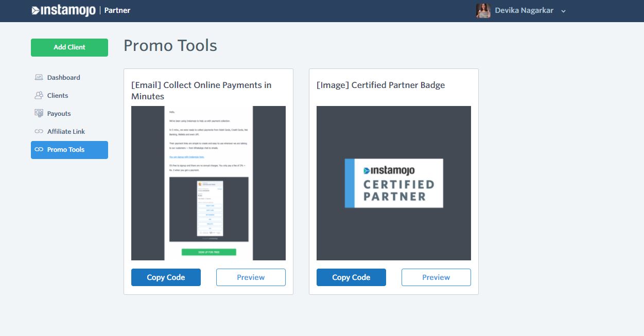Click Devika Nagarkar's profile avatar
644x336 pixels.
tap(483, 10)
